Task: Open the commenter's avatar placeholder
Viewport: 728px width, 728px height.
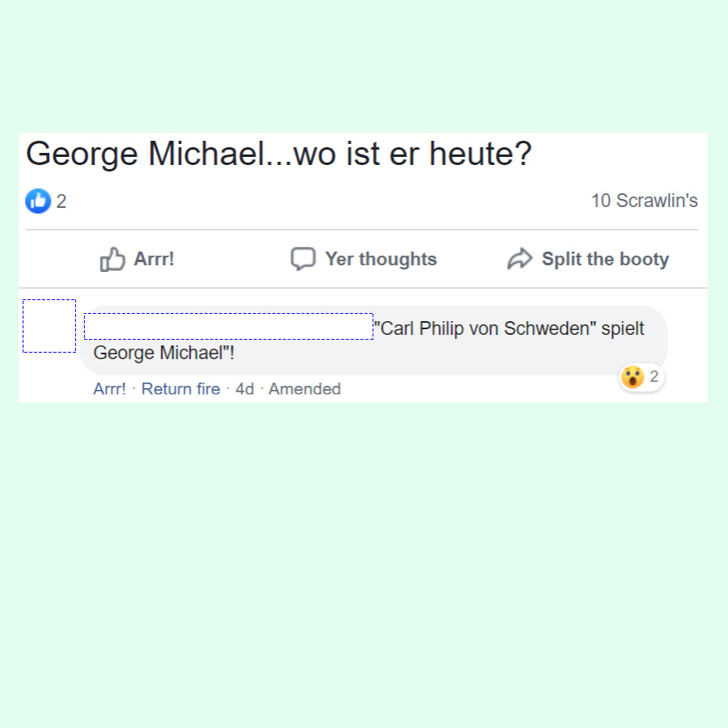Action: tap(49, 326)
